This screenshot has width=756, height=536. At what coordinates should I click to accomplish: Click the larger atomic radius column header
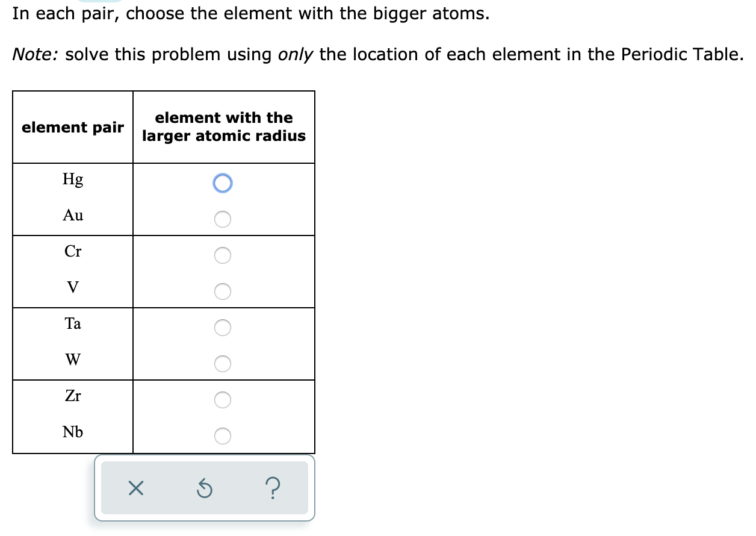tap(223, 127)
